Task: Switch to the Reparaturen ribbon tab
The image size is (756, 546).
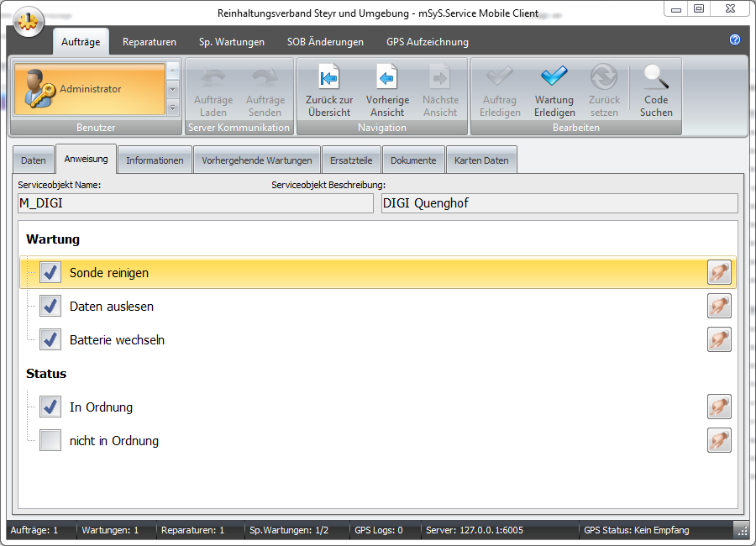Action: pyautogui.click(x=150, y=42)
